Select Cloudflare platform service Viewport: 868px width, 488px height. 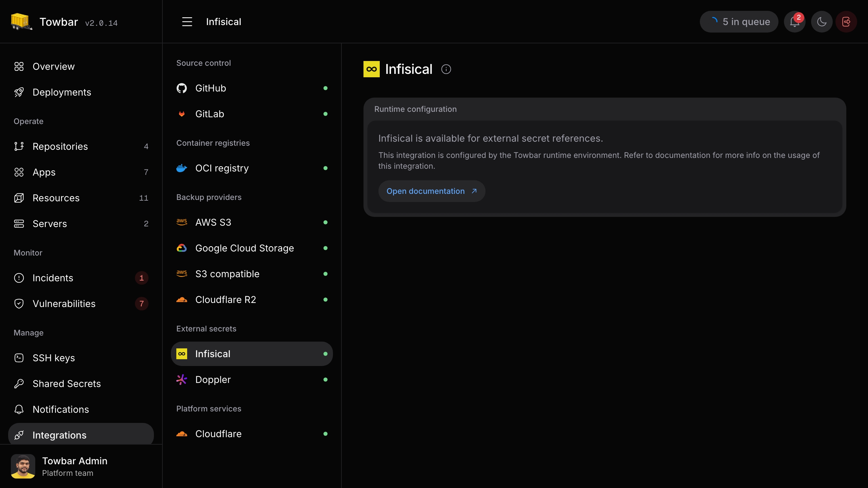point(252,434)
